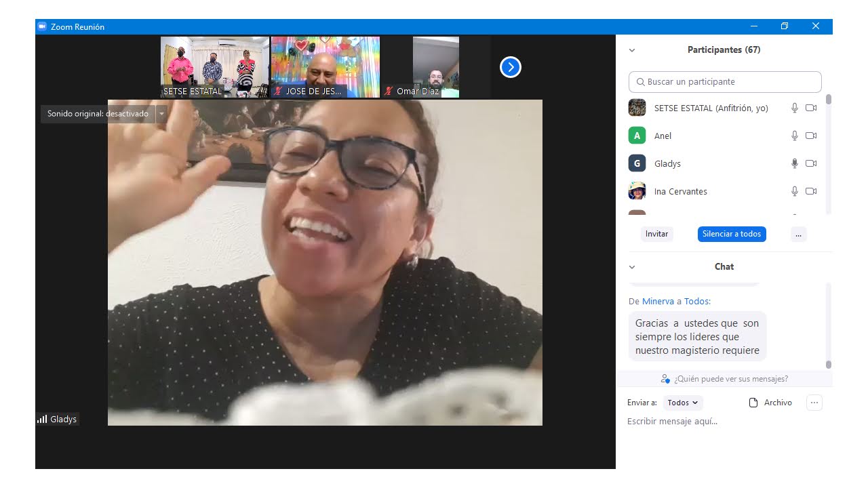868x488 pixels.
Task: Click the chat message starting 'Gracias a ustedes'
Action: click(x=697, y=337)
